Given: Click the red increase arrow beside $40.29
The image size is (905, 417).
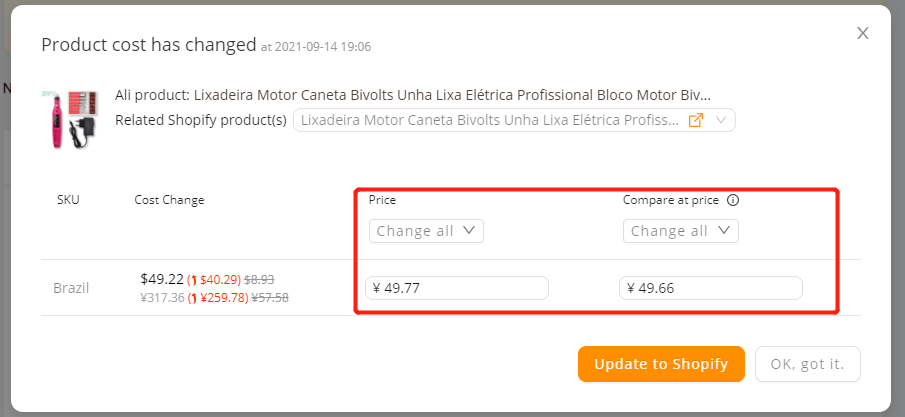Looking at the screenshot, I should pos(193,280).
